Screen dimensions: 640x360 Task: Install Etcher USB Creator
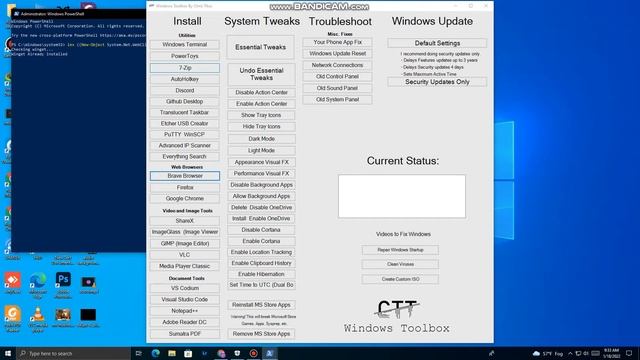(x=185, y=123)
